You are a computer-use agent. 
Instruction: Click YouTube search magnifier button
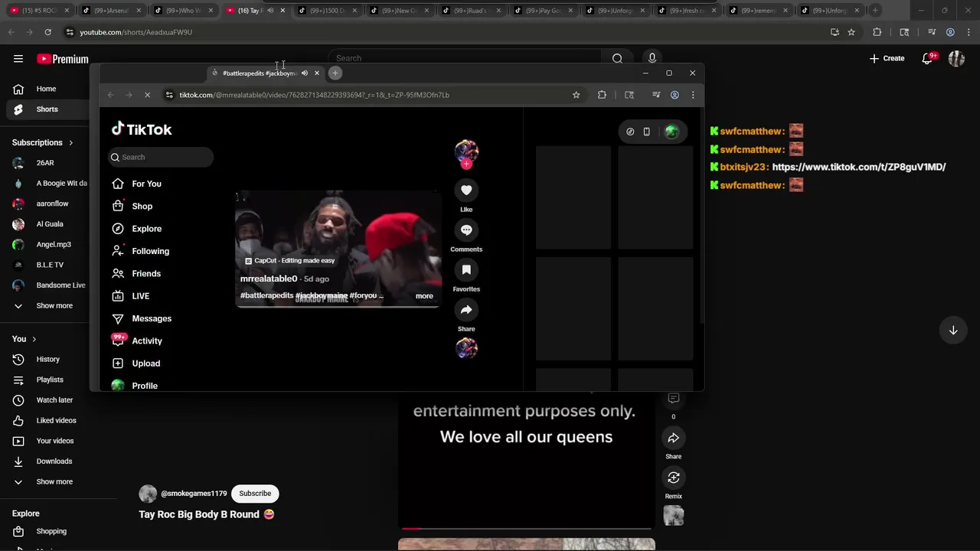pyautogui.click(x=617, y=58)
